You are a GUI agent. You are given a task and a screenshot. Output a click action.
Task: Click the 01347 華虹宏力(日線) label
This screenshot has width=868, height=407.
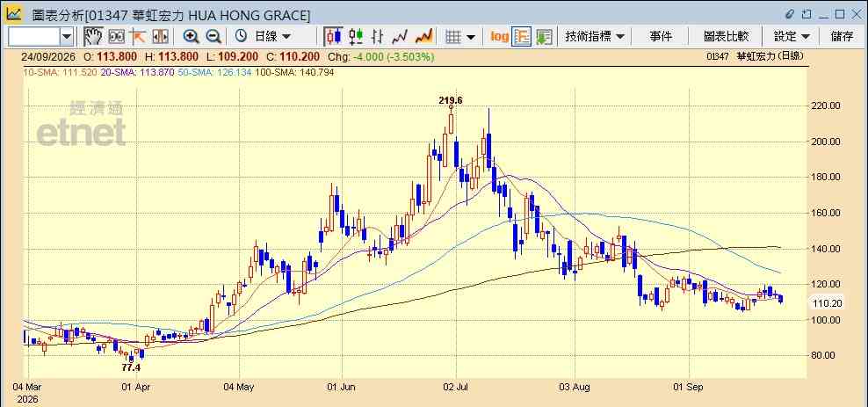(755, 56)
